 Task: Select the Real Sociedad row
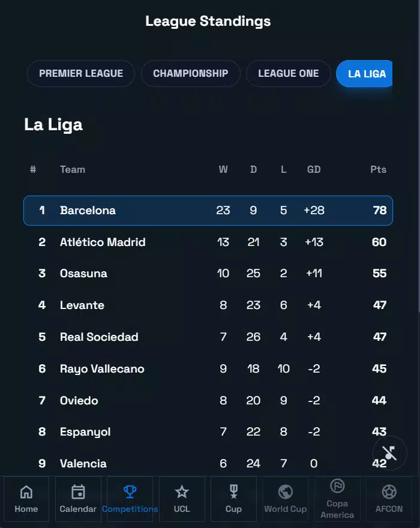click(x=208, y=337)
